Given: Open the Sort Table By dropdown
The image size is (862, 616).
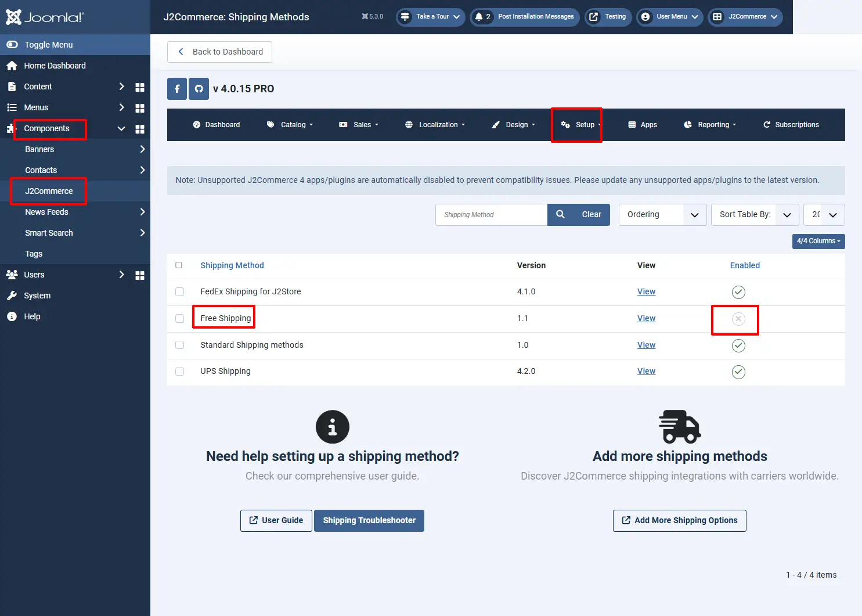Looking at the screenshot, I should pyautogui.click(x=755, y=215).
